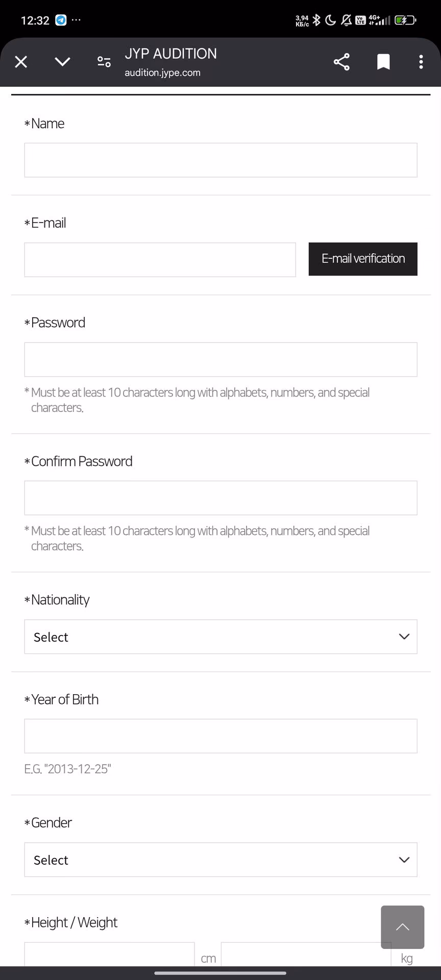
Task: Expand the Gender Select dropdown
Action: (220, 860)
